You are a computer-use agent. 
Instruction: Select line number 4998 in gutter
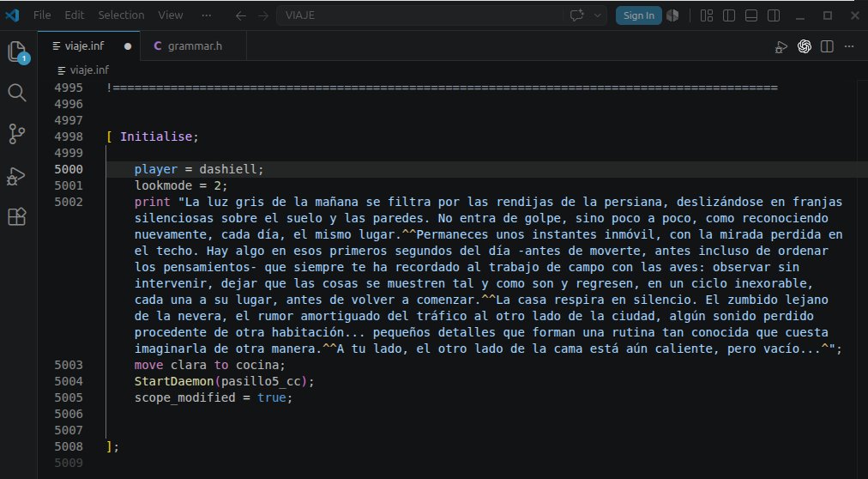pyautogui.click(x=69, y=136)
